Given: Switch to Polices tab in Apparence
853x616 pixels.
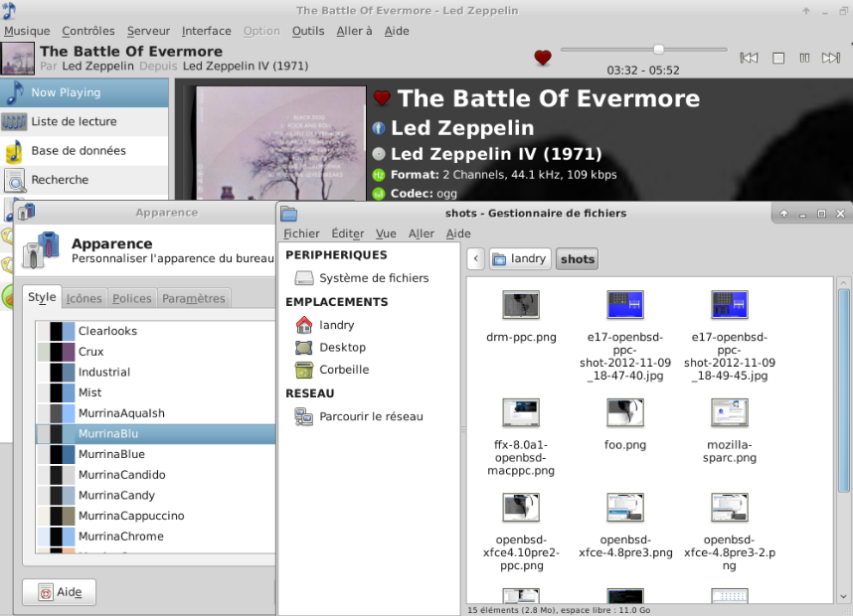Looking at the screenshot, I should tap(131, 298).
